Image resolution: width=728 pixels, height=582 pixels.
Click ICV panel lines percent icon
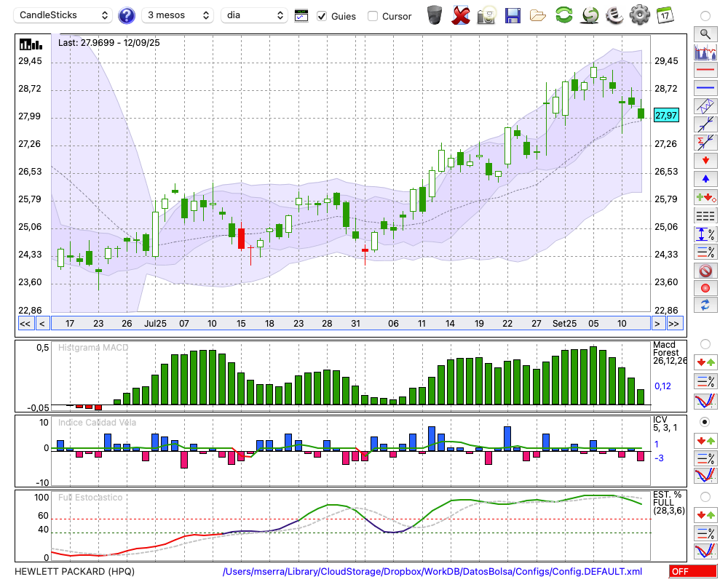705,458
